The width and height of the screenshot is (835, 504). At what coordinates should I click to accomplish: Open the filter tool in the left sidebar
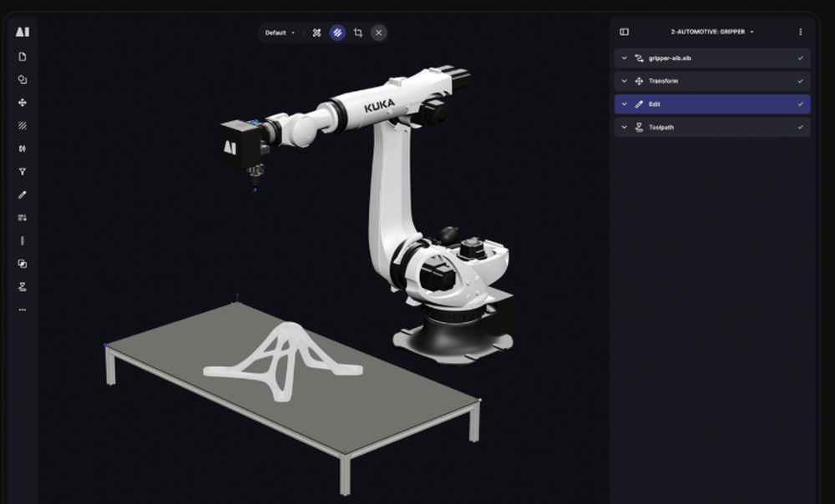[22, 171]
